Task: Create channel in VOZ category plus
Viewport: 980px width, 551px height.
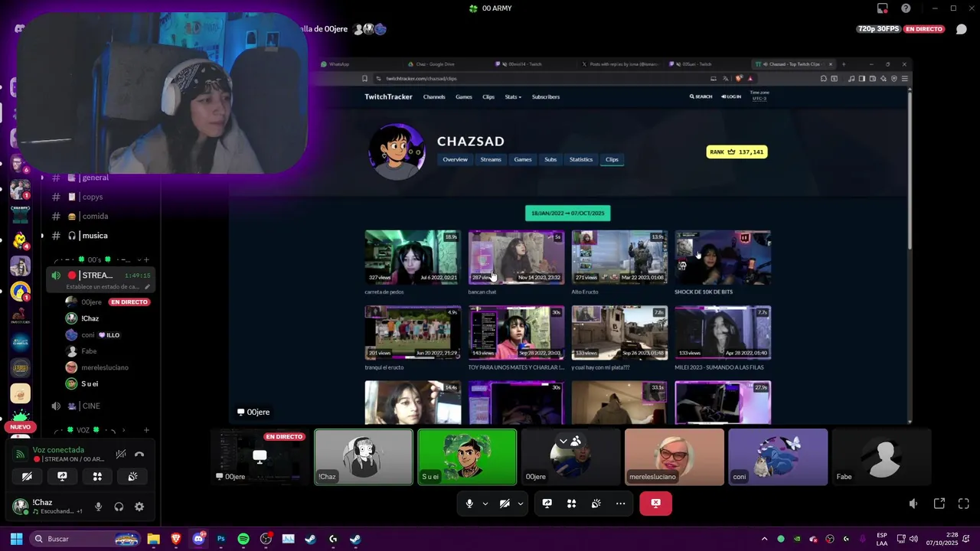Action: point(146,430)
